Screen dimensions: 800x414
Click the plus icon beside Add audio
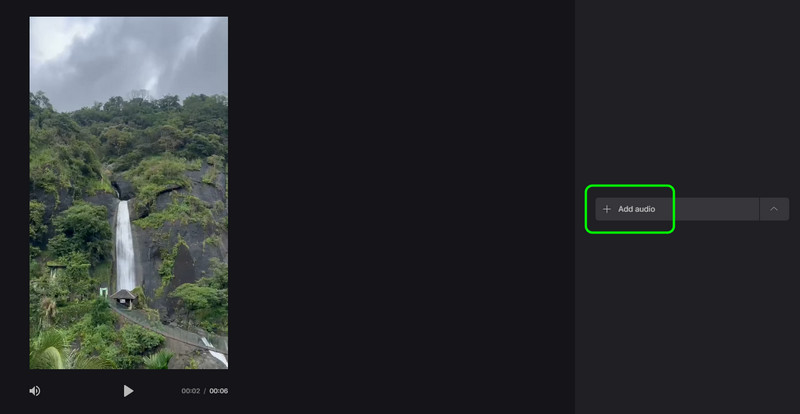[607, 209]
